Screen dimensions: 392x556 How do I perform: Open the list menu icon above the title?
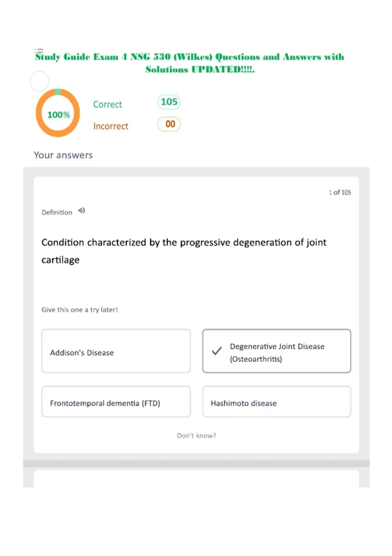[39, 51]
